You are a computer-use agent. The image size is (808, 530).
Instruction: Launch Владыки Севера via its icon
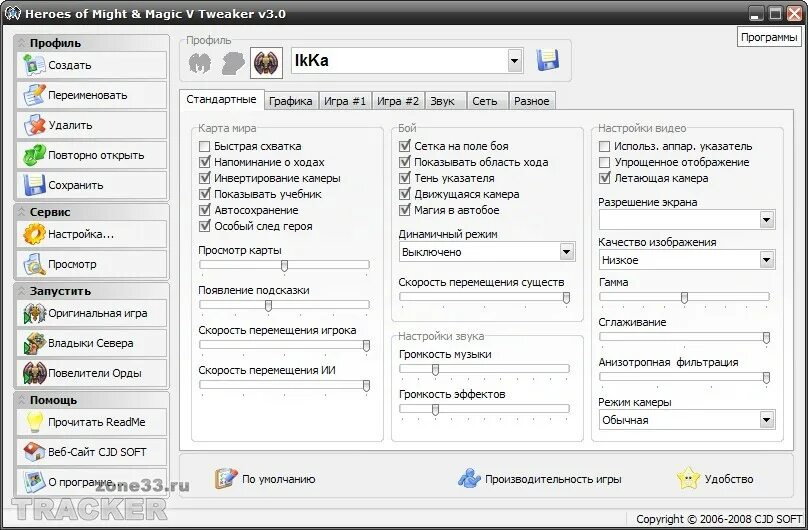(x=34, y=343)
